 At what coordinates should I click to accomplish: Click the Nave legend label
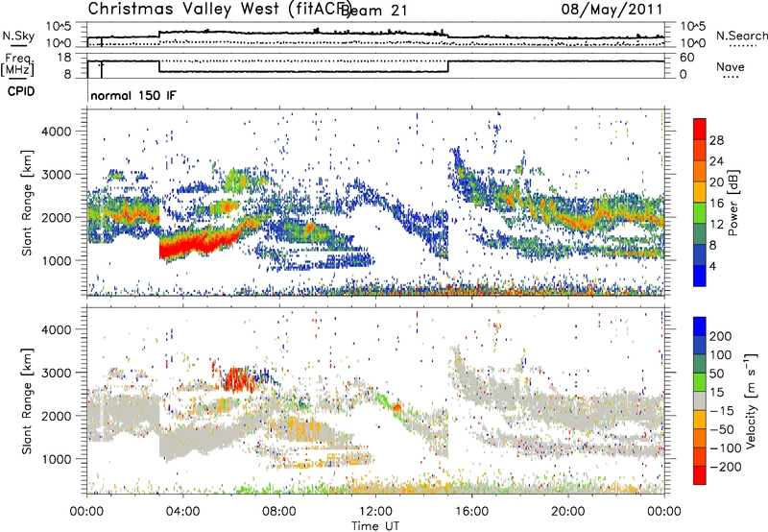point(731,66)
